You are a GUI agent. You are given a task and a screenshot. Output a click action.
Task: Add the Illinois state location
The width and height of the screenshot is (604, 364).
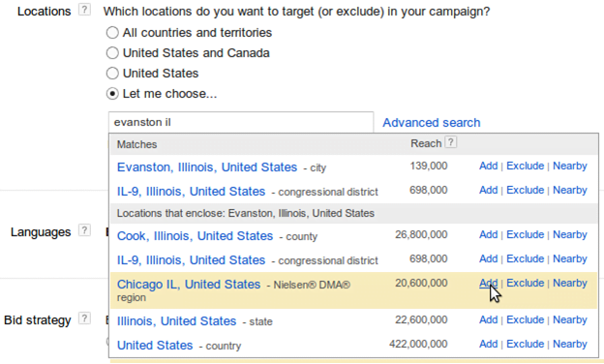[x=489, y=319]
